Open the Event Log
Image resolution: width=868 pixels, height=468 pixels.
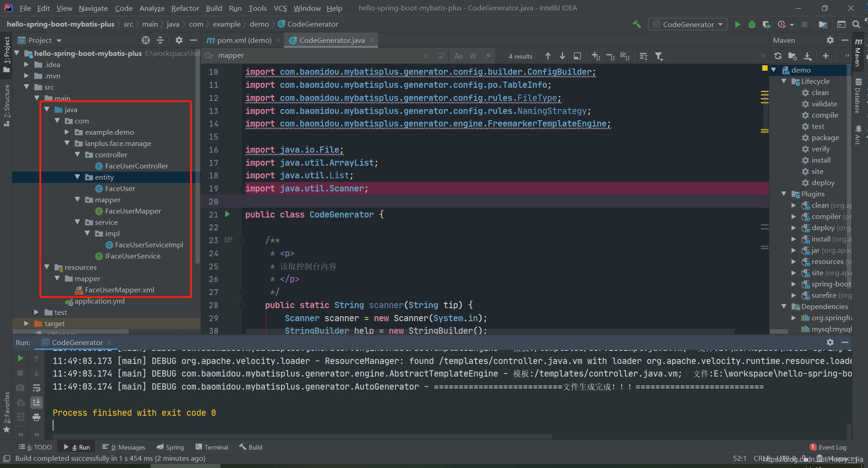tap(828, 447)
